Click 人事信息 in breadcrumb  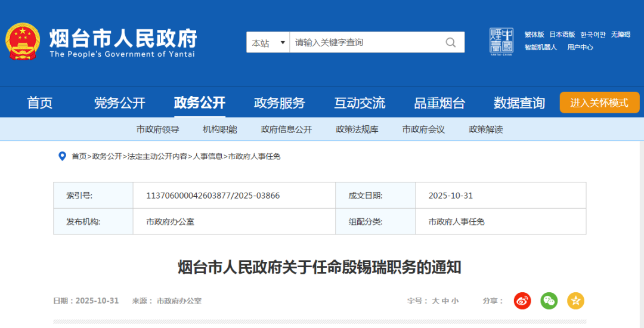coord(208,156)
